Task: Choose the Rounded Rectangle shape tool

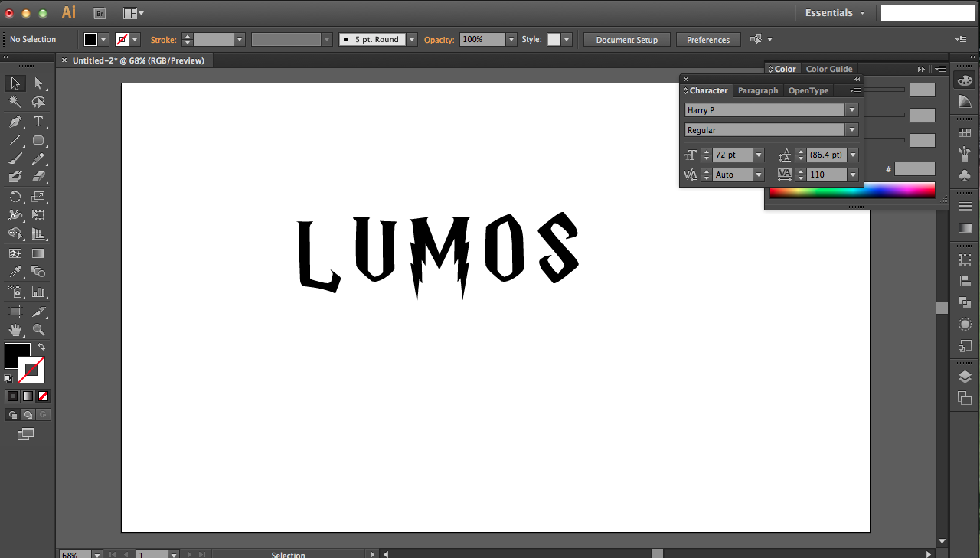Action: (38, 140)
